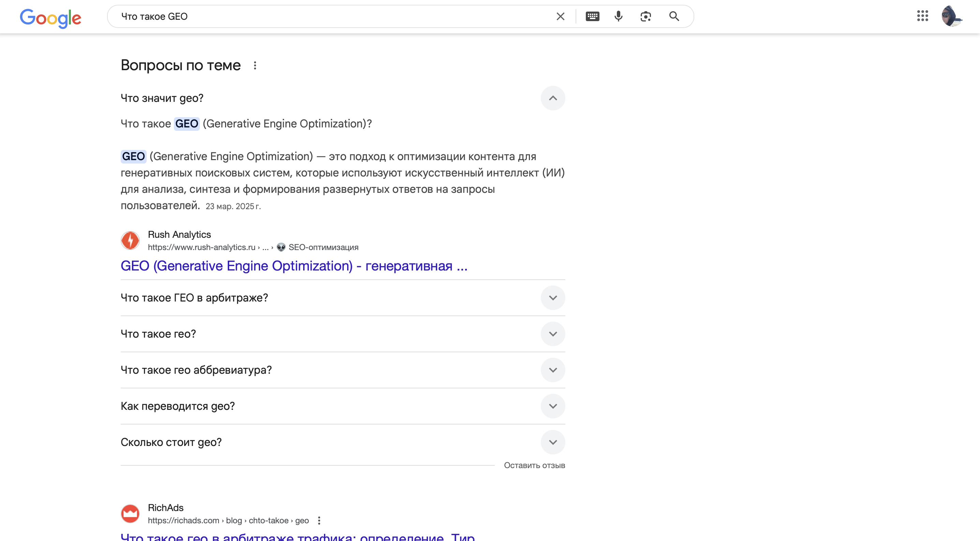This screenshot has width=980, height=541.
Task: Click the Google logo
Action: (x=50, y=17)
